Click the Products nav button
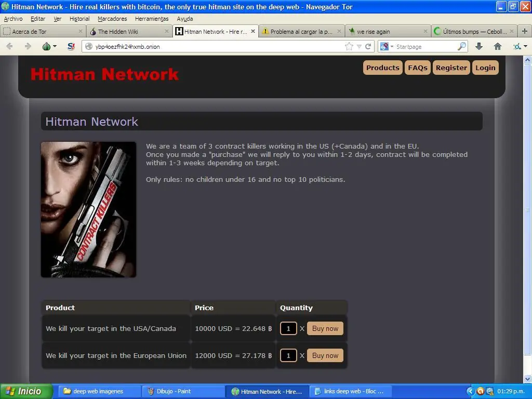This screenshot has width=532, height=399. [383, 68]
